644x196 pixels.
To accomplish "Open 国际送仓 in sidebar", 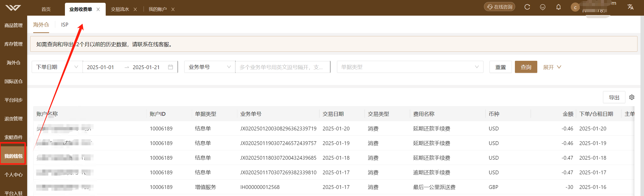I will click(x=14, y=81).
